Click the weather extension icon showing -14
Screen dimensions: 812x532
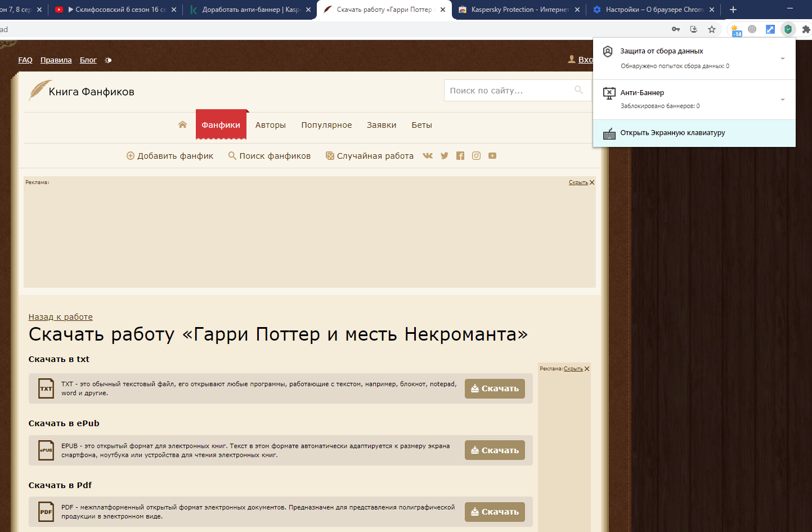736,30
